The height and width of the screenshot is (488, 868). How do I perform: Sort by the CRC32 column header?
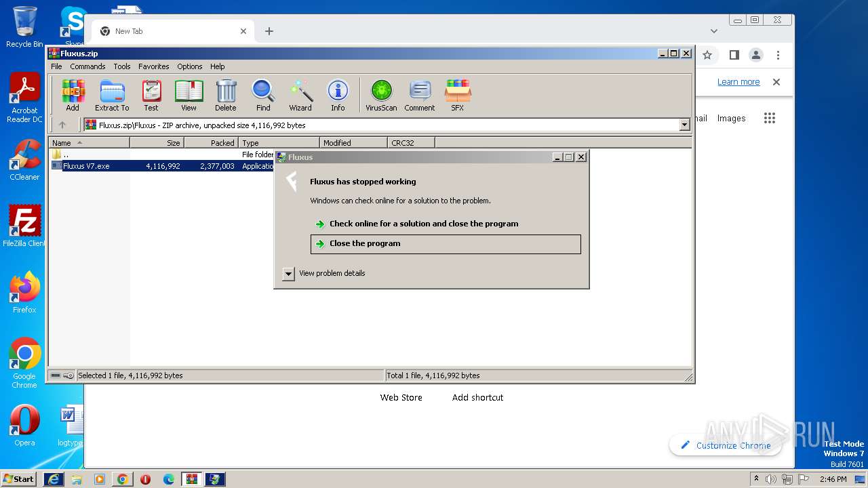tap(411, 143)
